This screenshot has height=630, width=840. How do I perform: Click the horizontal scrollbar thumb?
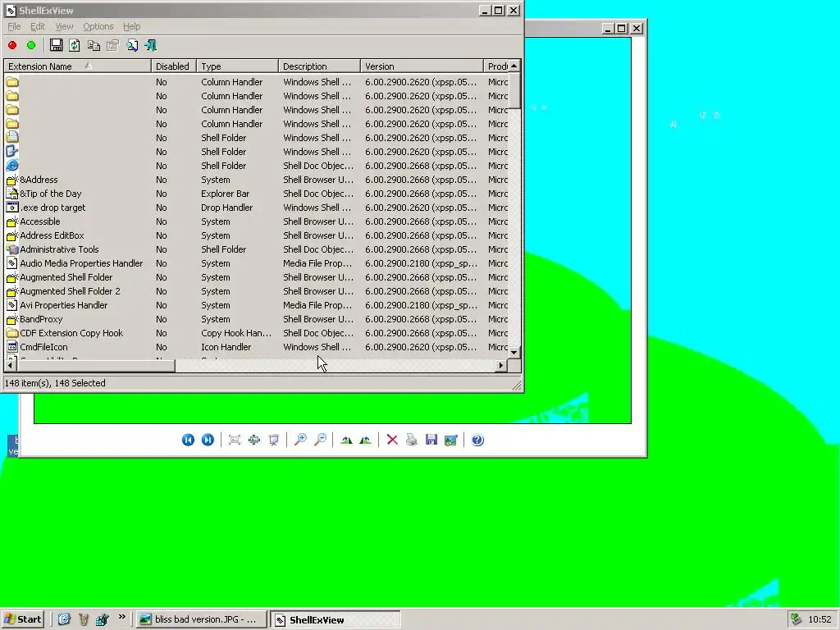pos(96,366)
